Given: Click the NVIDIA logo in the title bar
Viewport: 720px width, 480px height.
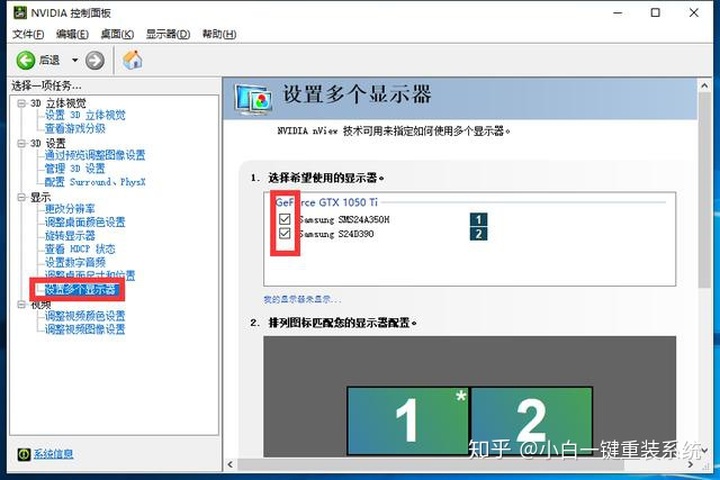Looking at the screenshot, I should click(x=20, y=12).
